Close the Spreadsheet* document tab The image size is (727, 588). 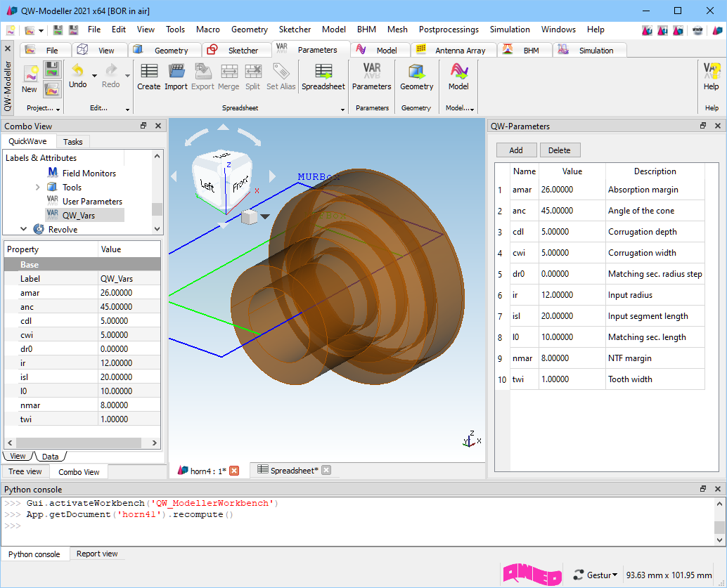click(x=326, y=470)
